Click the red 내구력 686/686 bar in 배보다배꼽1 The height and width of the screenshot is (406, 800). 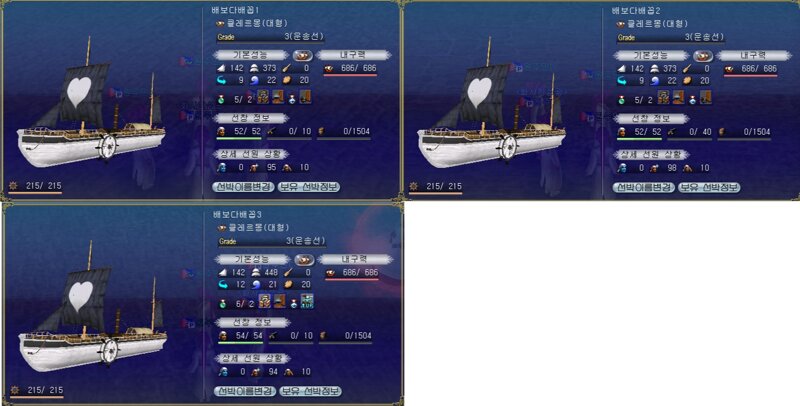tap(350, 75)
